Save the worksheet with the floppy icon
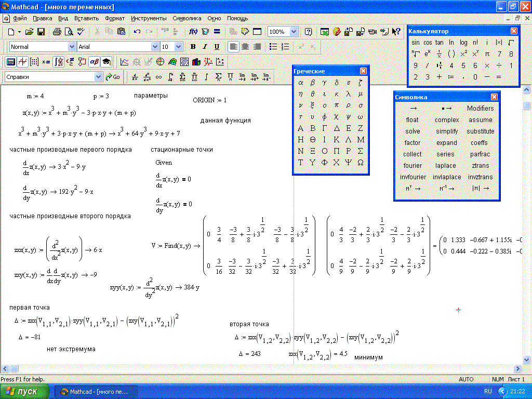The height and width of the screenshot is (399, 532). click(x=41, y=32)
